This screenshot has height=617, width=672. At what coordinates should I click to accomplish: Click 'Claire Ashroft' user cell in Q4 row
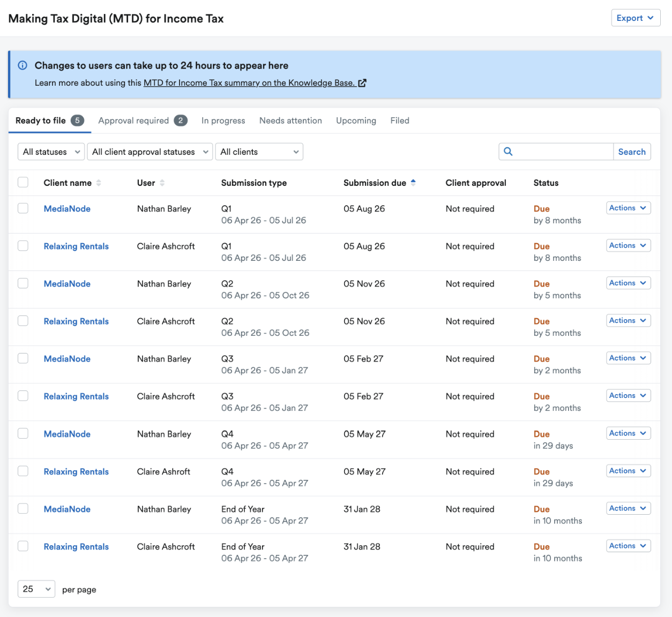pyautogui.click(x=163, y=472)
